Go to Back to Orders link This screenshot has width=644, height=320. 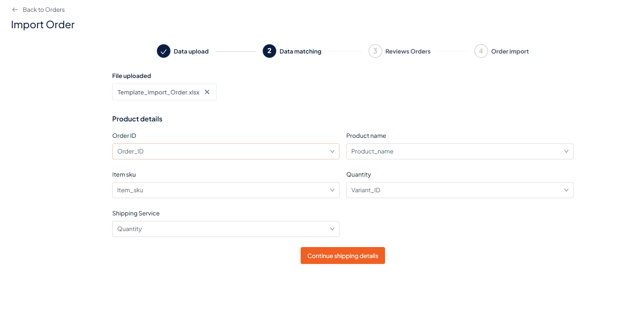pyautogui.click(x=43, y=10)
